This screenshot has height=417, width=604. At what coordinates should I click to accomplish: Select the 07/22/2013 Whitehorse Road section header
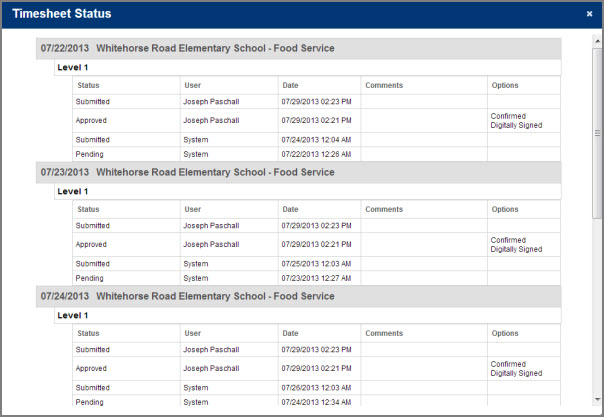tap(187, 48)
